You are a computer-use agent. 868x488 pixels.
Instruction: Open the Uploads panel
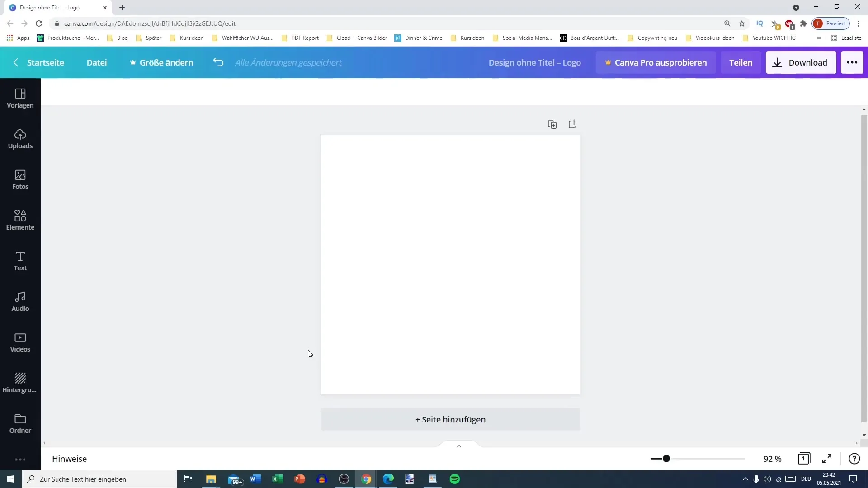[x=20, y=138]
